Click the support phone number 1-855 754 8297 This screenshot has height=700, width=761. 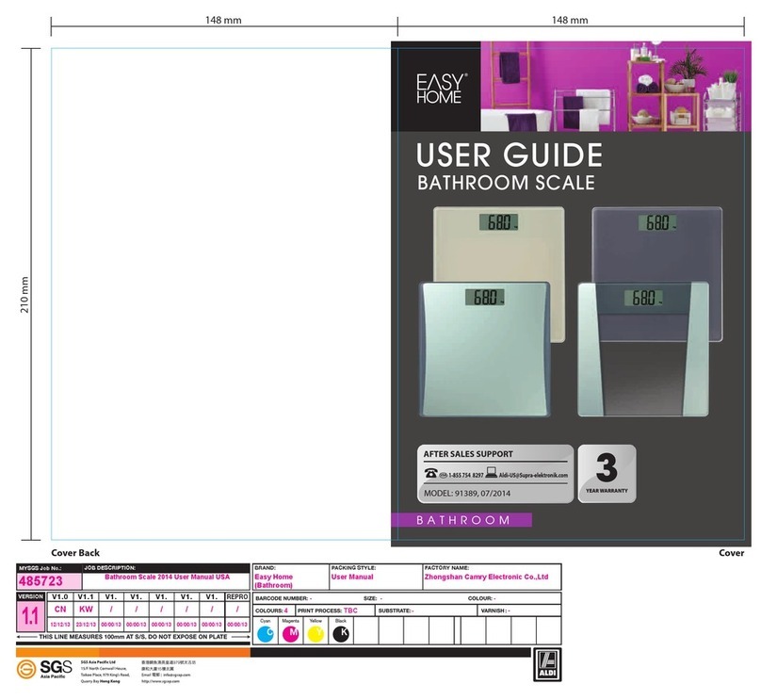tap(466, 475)
